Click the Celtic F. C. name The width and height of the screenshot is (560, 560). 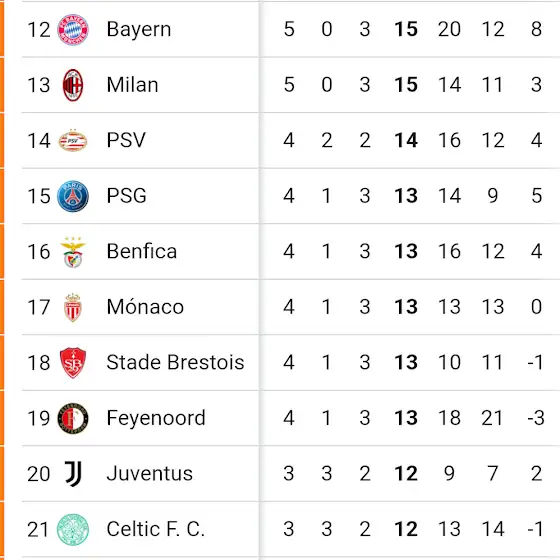pyautogui.click(x=156, y=529)
